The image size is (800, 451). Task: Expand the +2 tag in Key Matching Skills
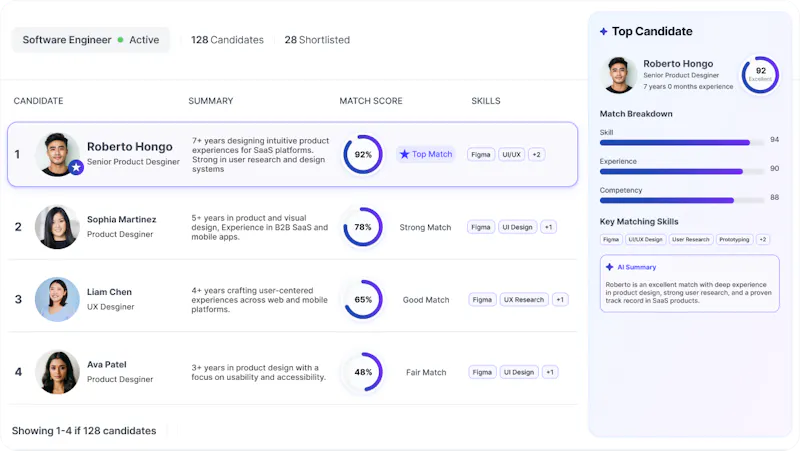(x=763, y=239)
